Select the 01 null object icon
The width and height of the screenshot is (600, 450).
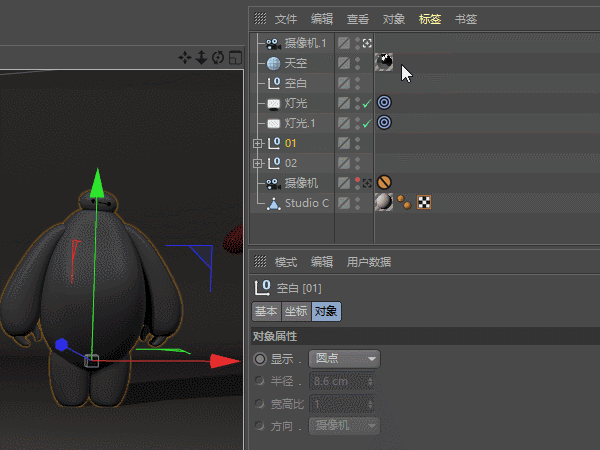[273, 143]
